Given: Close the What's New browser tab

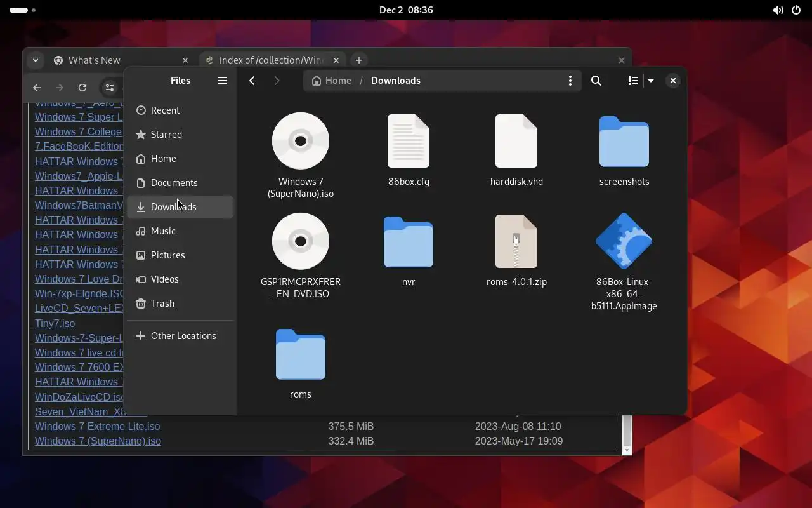Looking at the screenshot, I should pyautogui.click(x=185, y=60).
